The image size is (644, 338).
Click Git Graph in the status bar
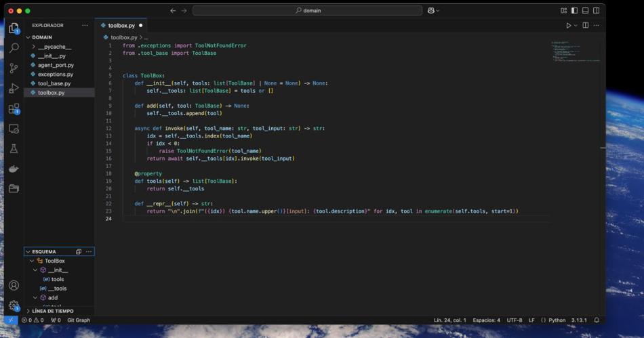79,320
